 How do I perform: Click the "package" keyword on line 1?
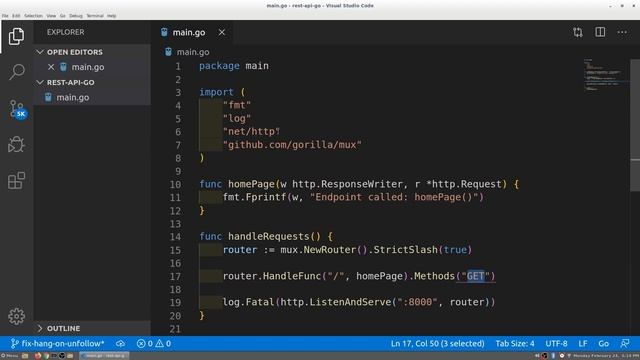click(x=219, y=66)
